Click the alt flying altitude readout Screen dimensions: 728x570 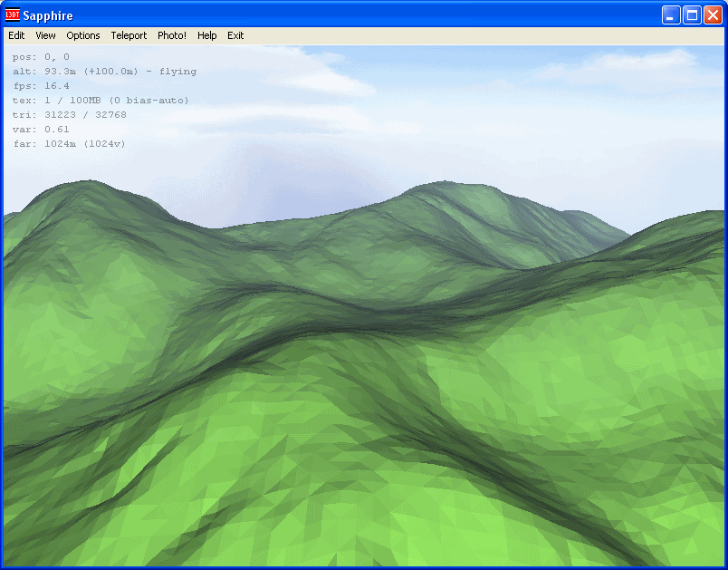pyautogui.click(x=104, y=72)
